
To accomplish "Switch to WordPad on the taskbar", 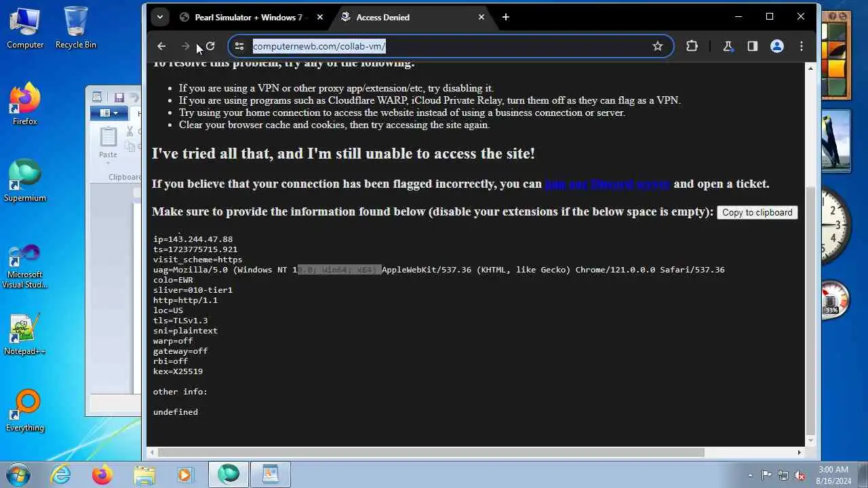I will point(270,474).
